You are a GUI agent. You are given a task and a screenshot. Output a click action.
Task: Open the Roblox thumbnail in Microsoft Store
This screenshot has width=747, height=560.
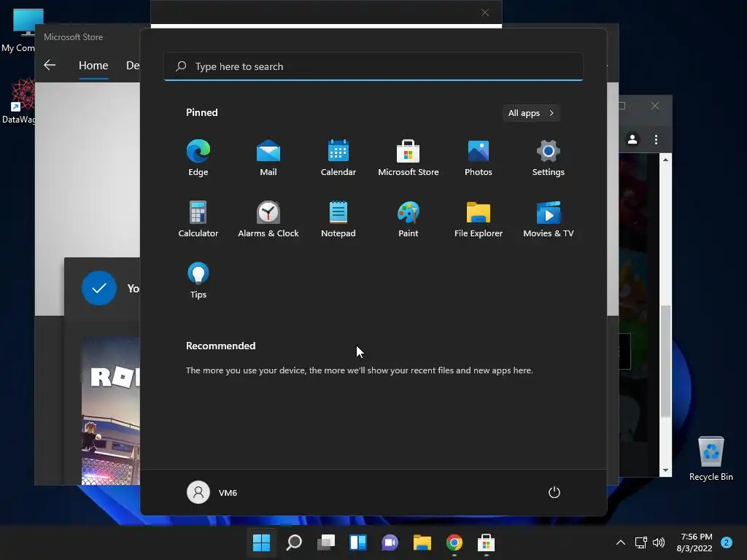tap(111, 411)
